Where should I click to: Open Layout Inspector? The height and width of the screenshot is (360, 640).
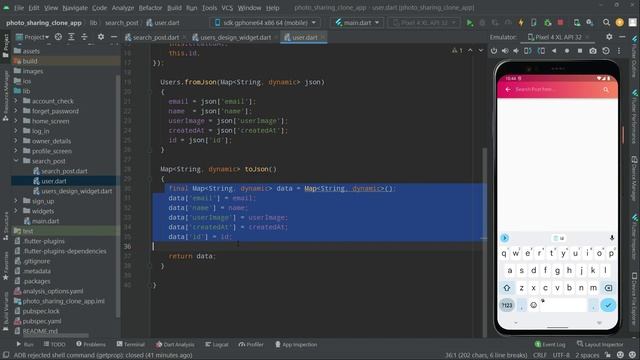(x=600, y=344)
